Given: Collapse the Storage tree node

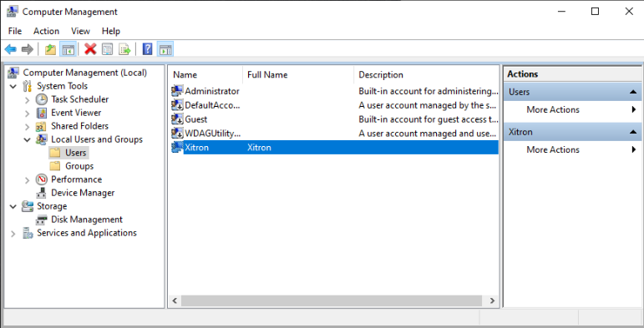Looking at the screenshot, I should [x=13, y=206].
